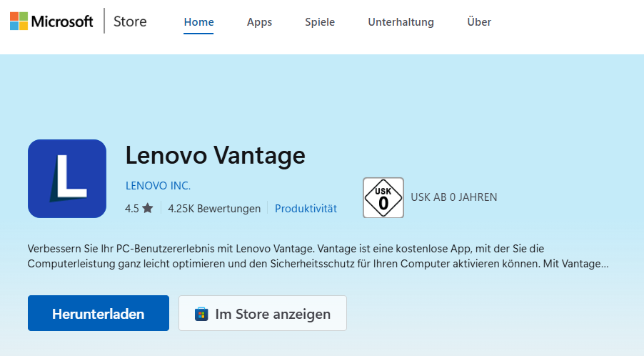The image size is (644, 356).
Task: Click the rating star icon
Action: (148, 208)
